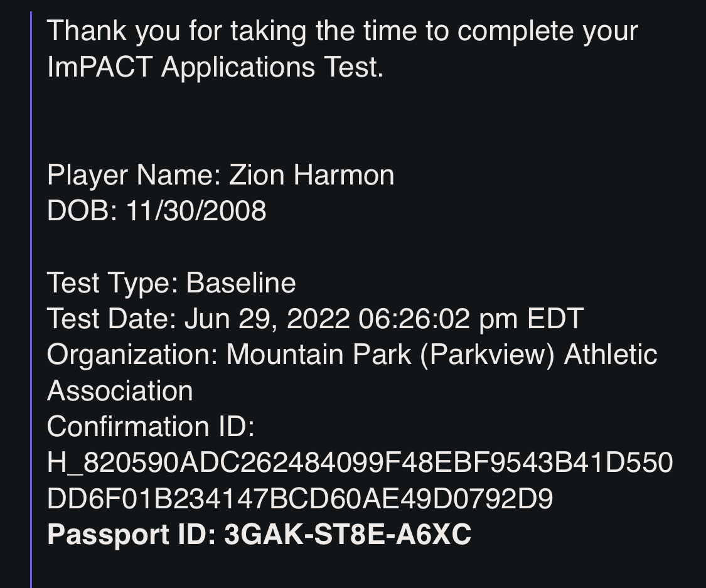Click the Player Name: label

pos(134,175)
